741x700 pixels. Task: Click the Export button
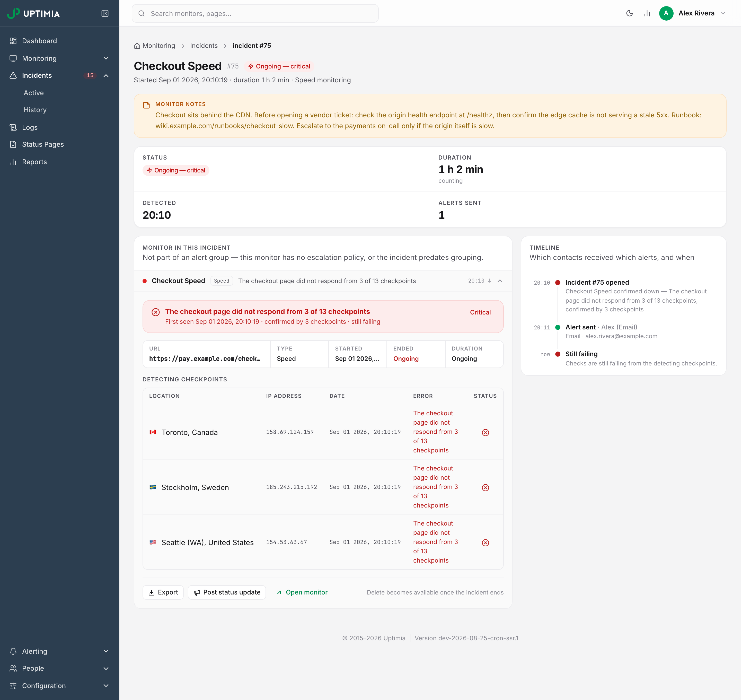coord(163,592)
